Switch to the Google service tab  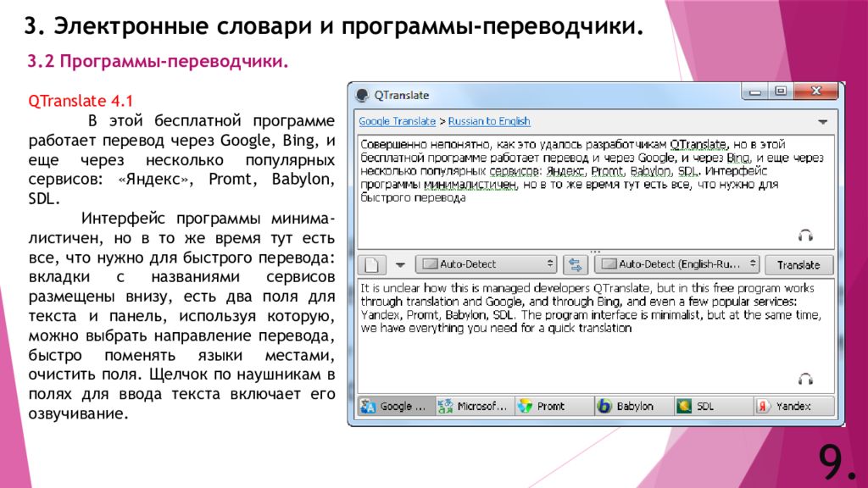pos(396,406)
